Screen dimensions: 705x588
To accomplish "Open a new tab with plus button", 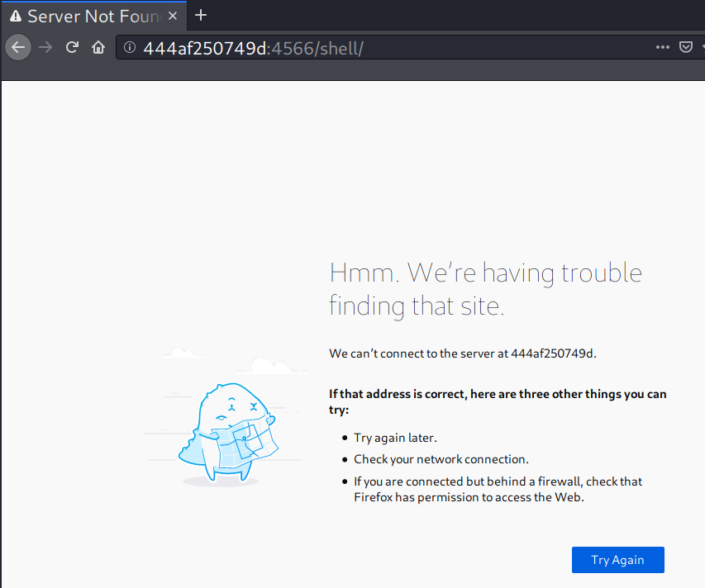I will pos(200,16).
